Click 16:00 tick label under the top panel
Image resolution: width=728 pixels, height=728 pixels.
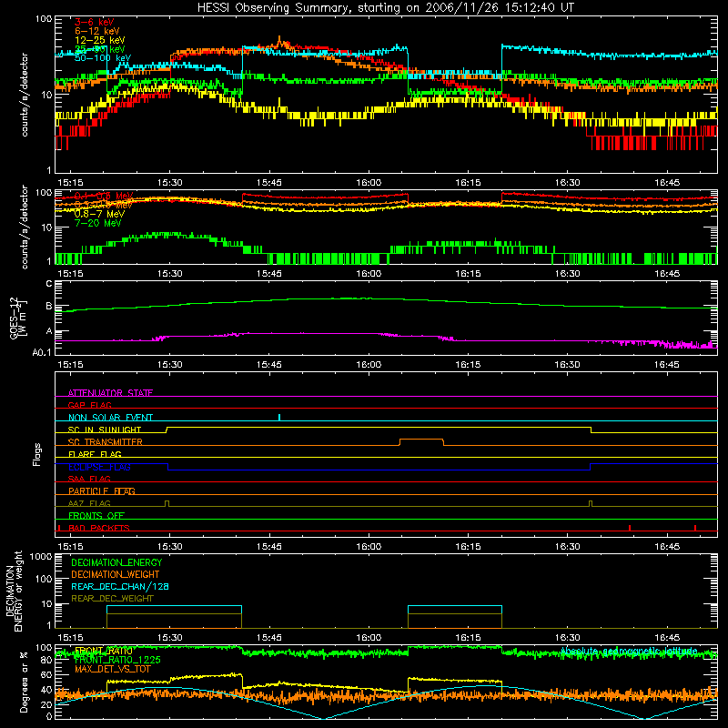(369, 183)
